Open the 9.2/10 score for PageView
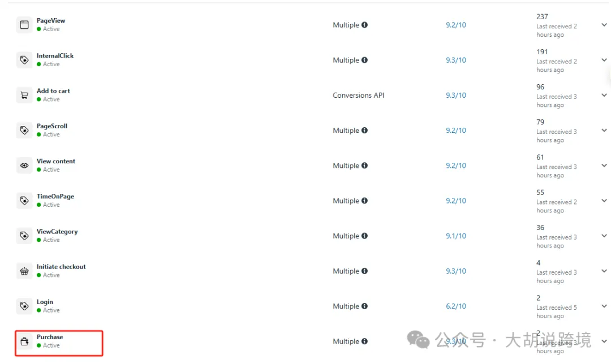This screenshot has width=611, height=364. click(456, 25)
